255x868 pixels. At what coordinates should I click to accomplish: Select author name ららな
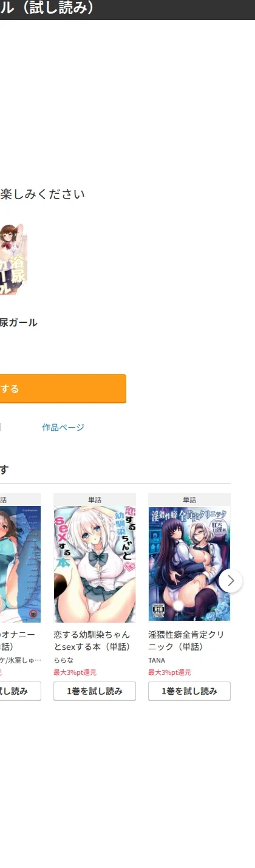point(60,660)
